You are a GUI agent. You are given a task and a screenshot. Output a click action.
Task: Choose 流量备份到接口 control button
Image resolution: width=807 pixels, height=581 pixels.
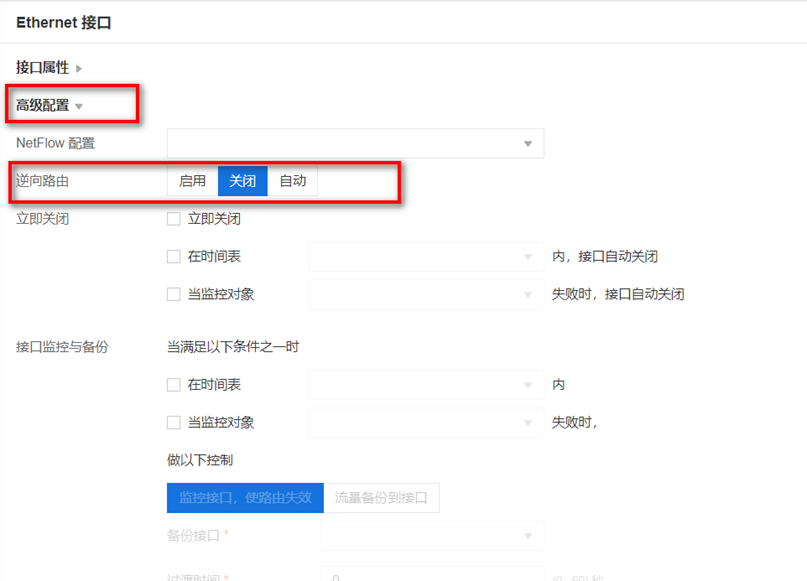[x=381, y=498]
